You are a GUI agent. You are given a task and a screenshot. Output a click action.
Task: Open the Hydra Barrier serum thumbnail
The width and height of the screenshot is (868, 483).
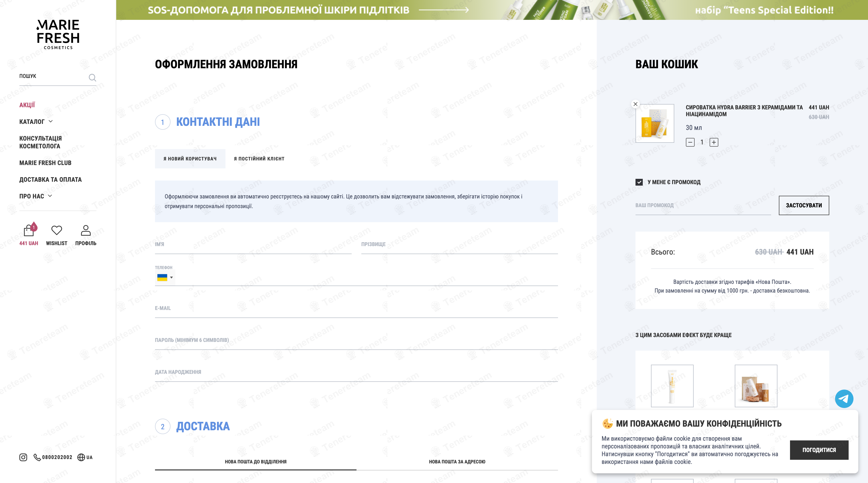click(x=655, y=123)
